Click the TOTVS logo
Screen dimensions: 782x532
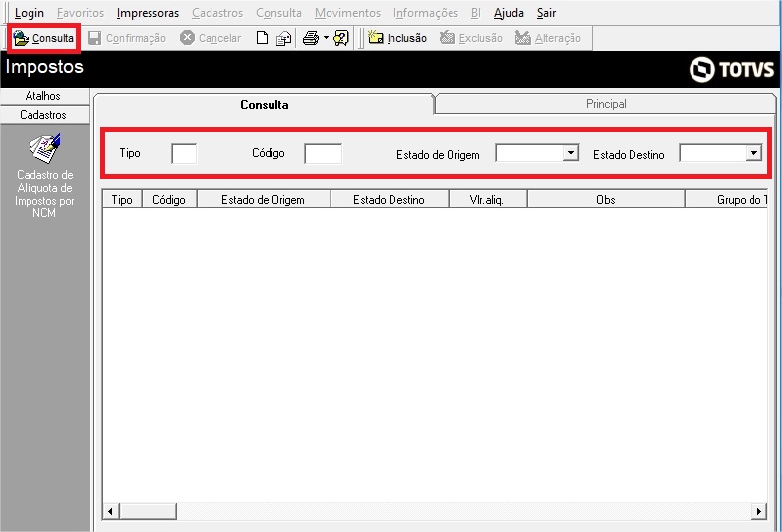732,69
